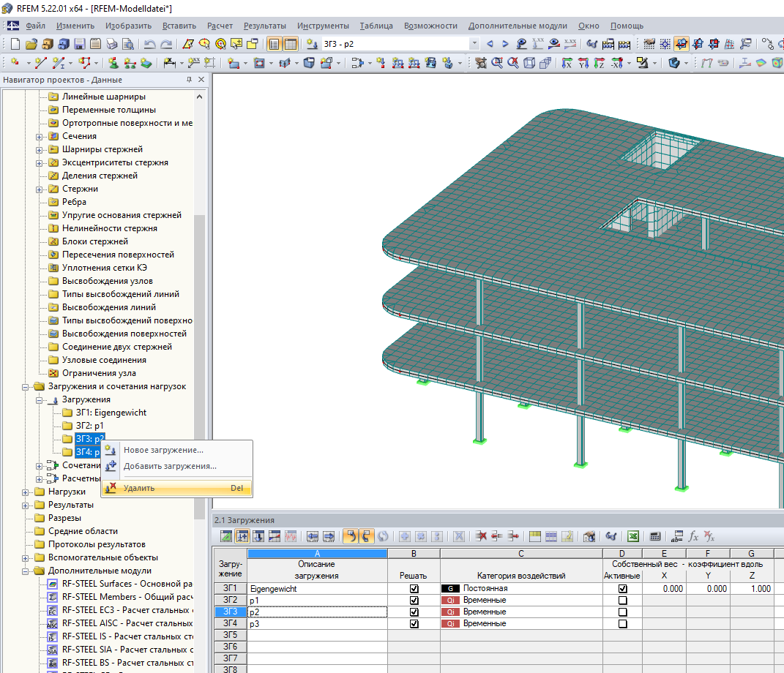Click the delete row red X icon

(481, 537)
